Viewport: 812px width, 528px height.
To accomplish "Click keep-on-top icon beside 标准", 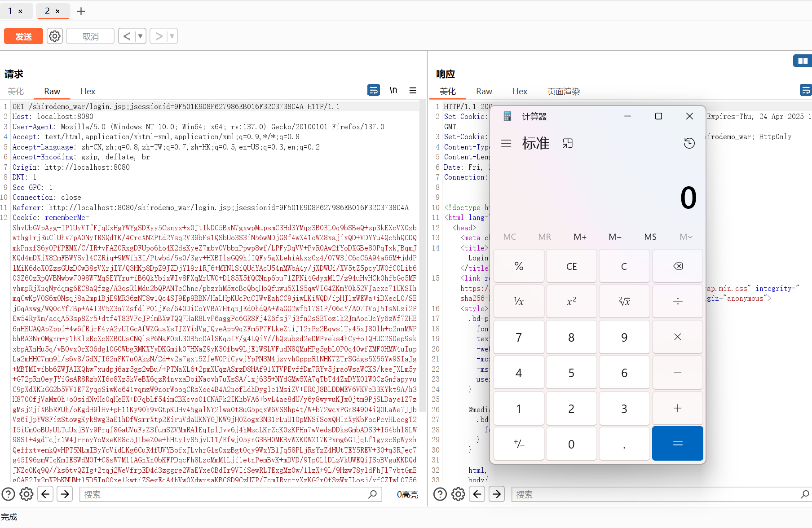I will 568,143.
